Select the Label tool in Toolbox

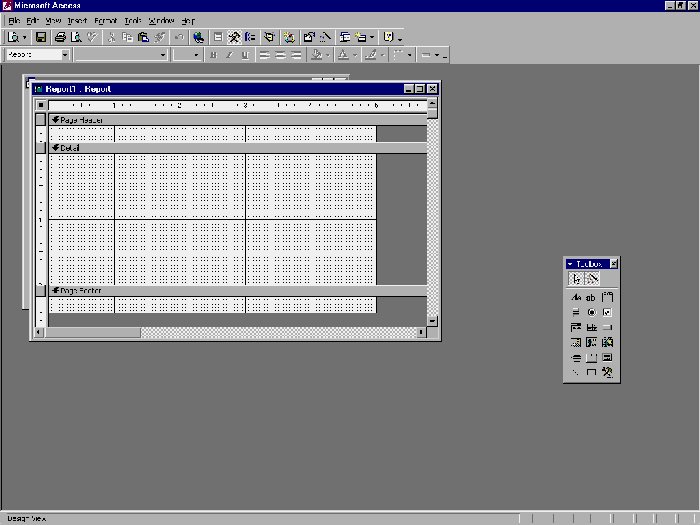[x=576, y=298]
